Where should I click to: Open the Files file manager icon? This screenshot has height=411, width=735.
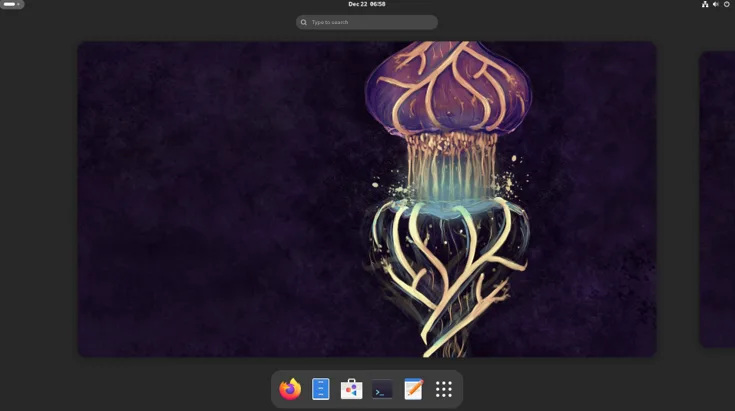(x=320, y=389)
